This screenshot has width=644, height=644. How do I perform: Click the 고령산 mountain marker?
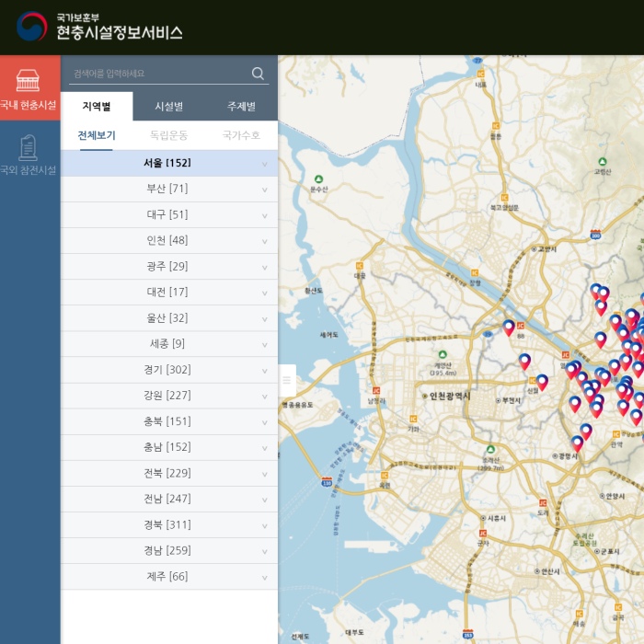[602, 161]
